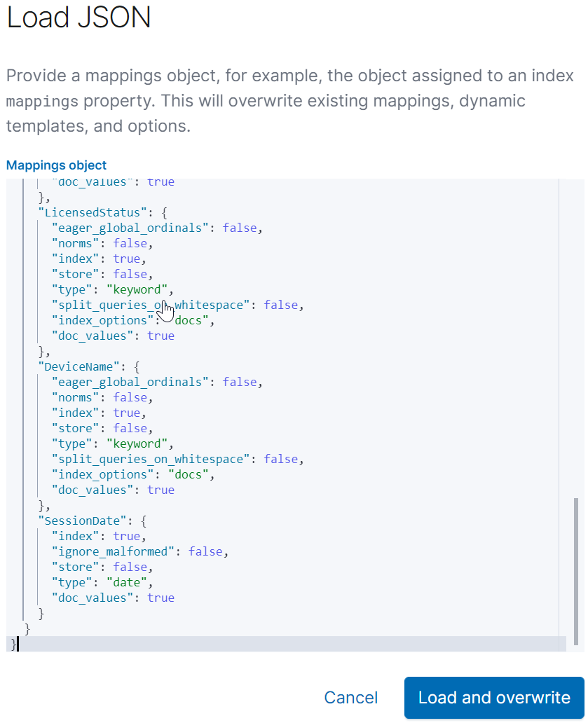The image size is (588, 723).
Task: Click the norms key under LicensedStatus
Action: [x=74, y=243]
